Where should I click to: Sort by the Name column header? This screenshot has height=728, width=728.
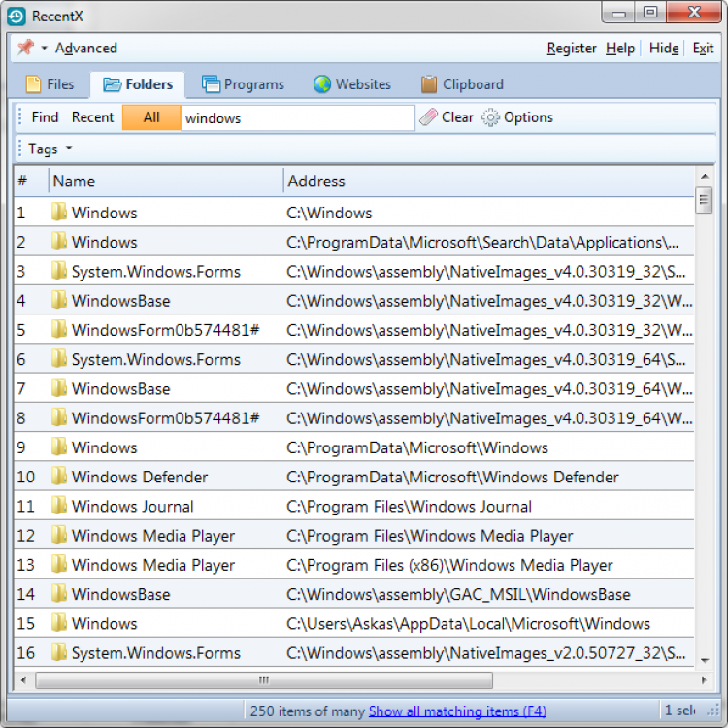pos(166,182)
